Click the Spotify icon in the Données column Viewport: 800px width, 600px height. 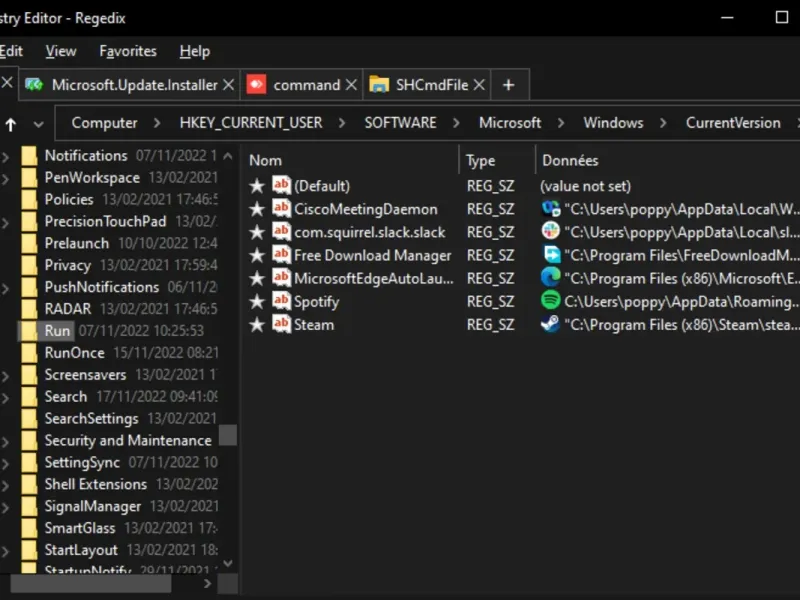551,301
